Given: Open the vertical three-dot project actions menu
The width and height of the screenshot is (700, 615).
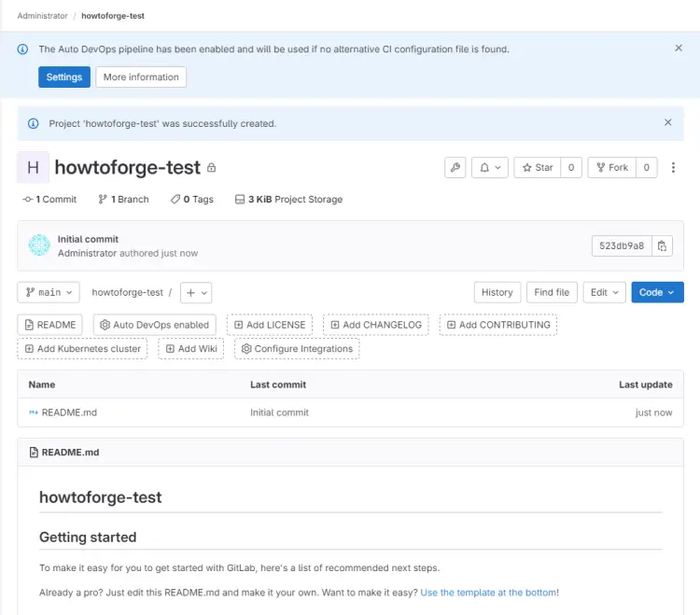Looking at the screenshot, I should 674,168.
